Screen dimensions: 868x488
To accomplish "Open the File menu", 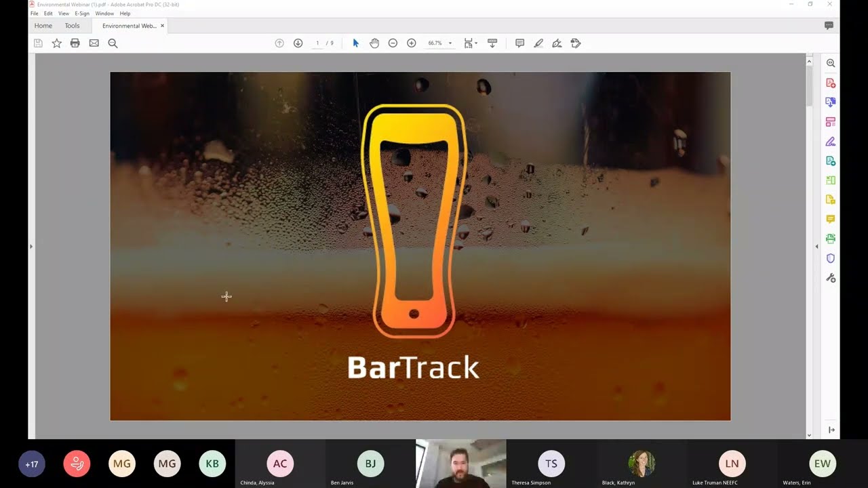I will tap(34, 14).
